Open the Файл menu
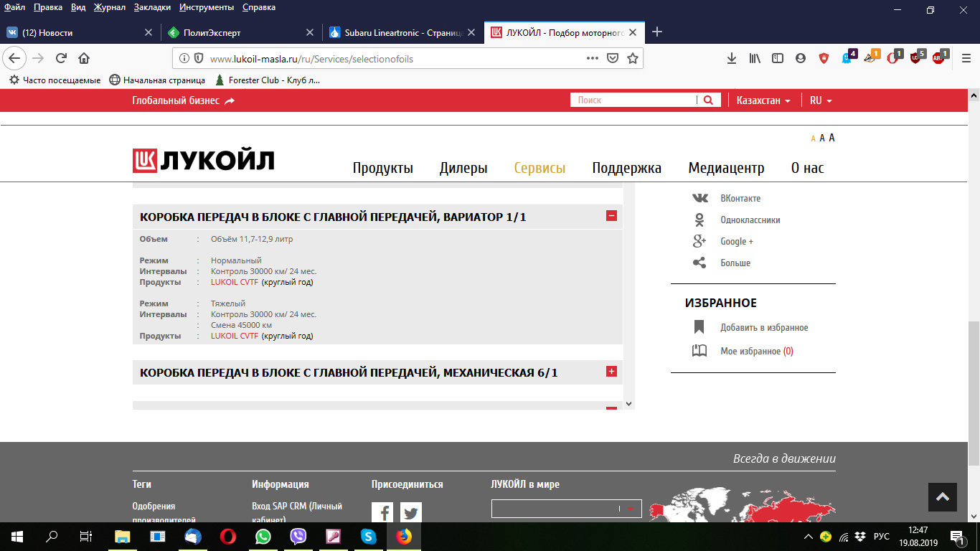This screenshot has width=980, height=551. tap(14, 7)
